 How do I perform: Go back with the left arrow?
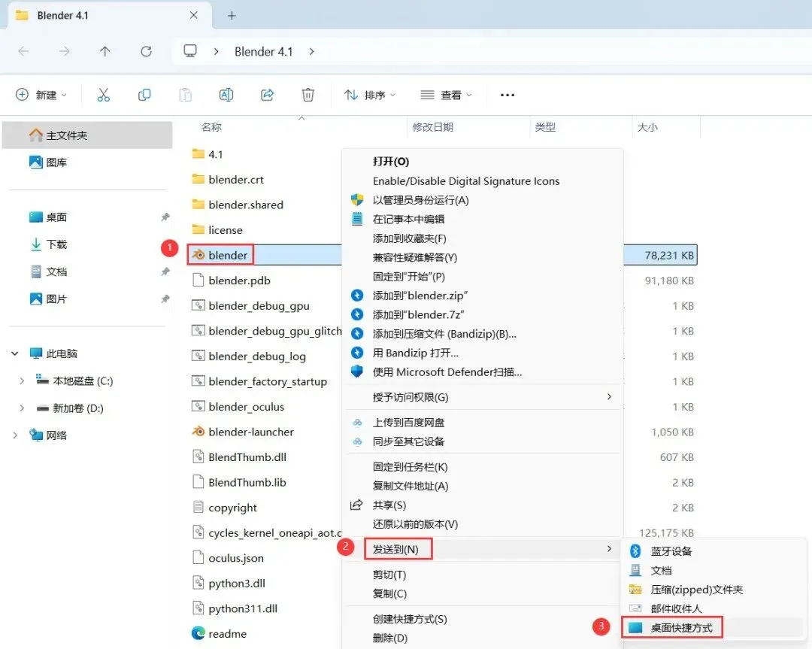coord(23,51)
